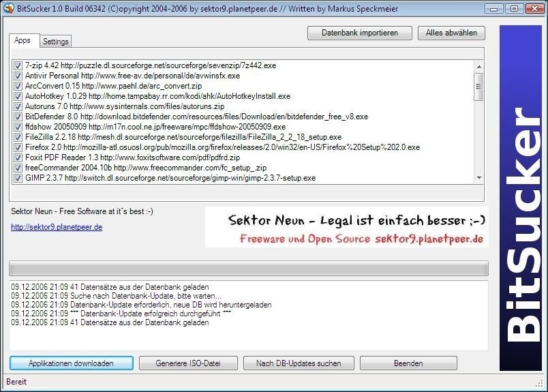Switch to the Settings tab
This screenshot has height=392, width=548.
click(56, 42)
